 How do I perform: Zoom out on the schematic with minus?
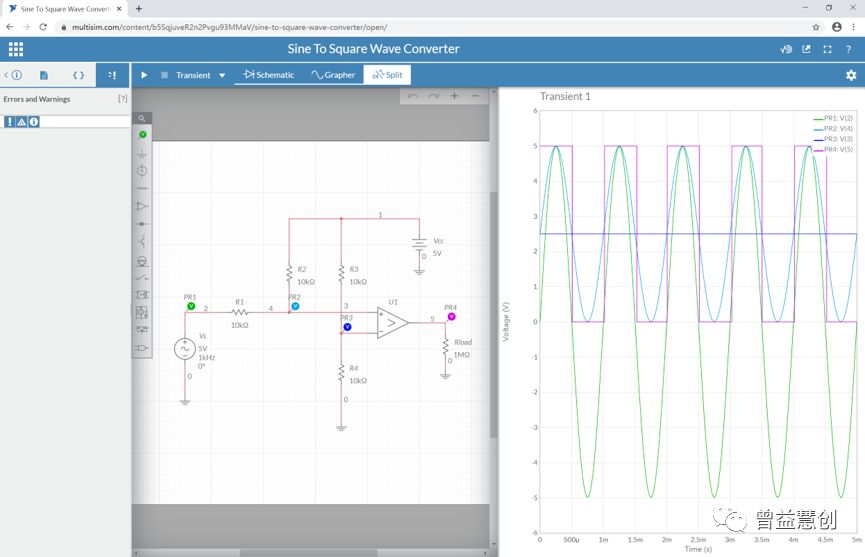click(475, 96)
